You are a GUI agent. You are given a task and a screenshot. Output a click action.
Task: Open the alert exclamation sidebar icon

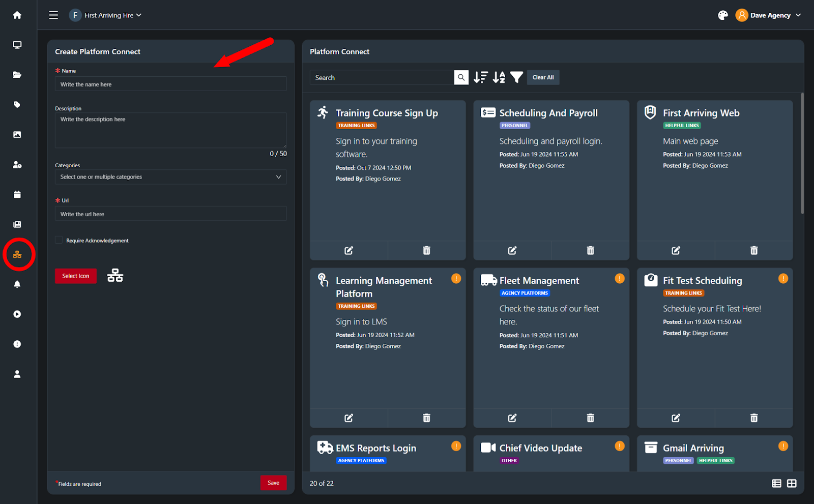tap(17, 344)
